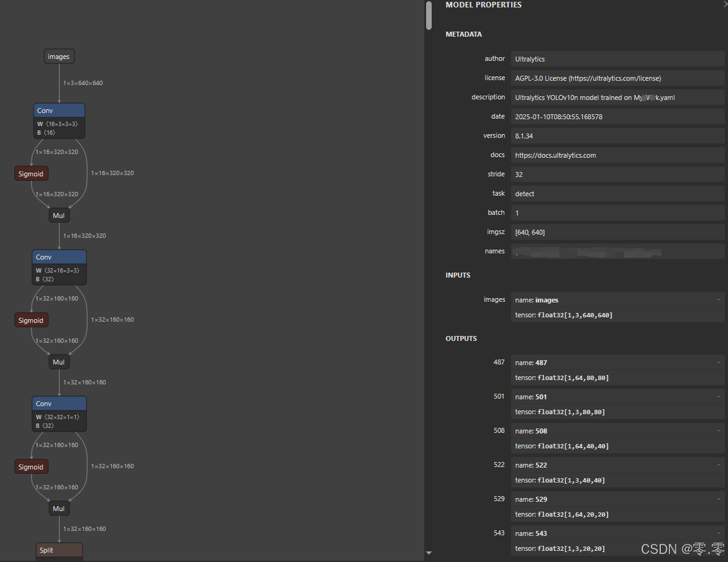Image resolution: width=728 pixels, height=562 pixels.
Task: Select the Sigmoid node below the 32×16×3×3 Conv
Action: 31,320
